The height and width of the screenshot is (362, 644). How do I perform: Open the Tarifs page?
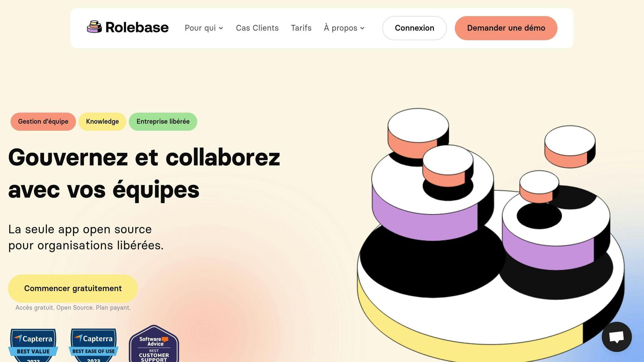click(x=301, y=28)
